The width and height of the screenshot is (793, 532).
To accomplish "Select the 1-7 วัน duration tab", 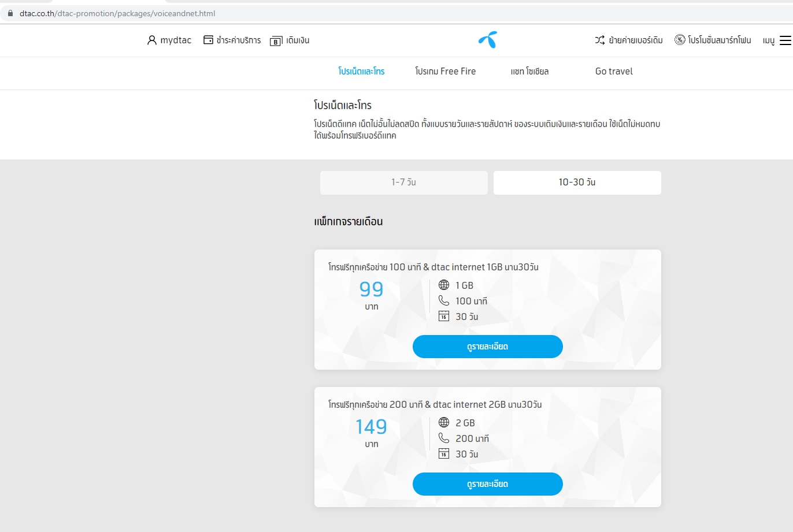I will (404, 183).
